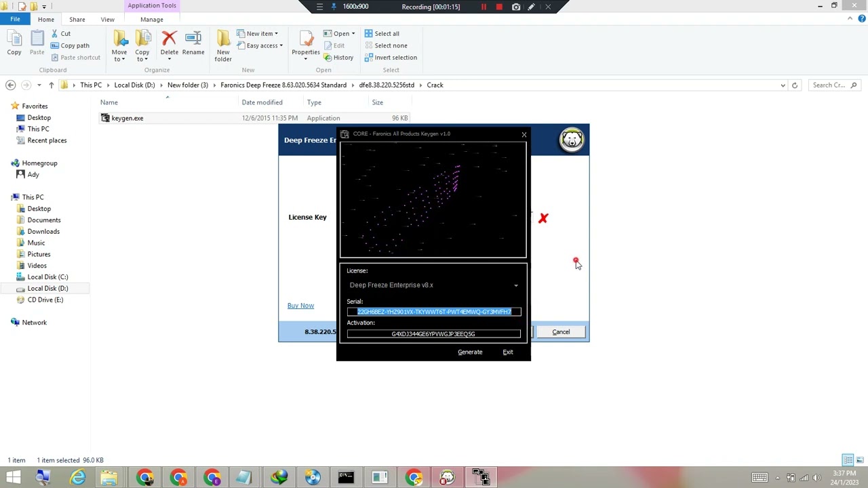
Task: Expand address bar history dropdown
Action: (783, 85)
